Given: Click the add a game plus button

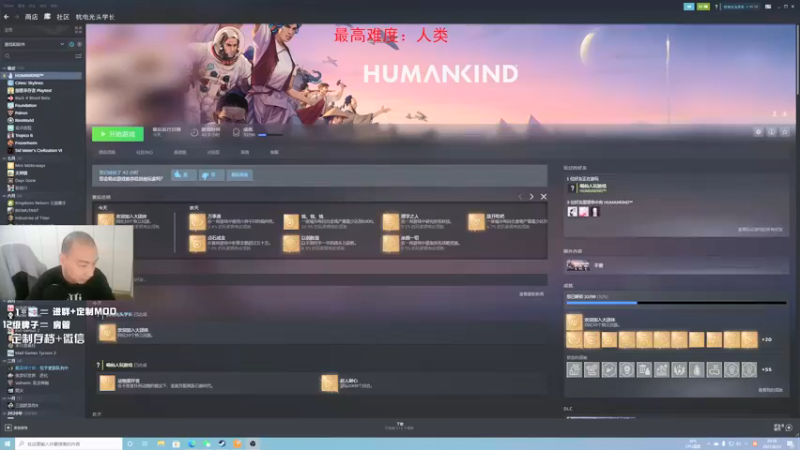Looking at the screenshot, I should [x=8, y=428].
